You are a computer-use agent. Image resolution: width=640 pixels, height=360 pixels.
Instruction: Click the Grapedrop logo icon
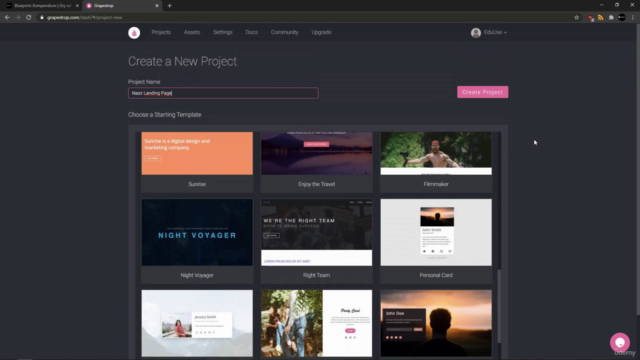pyautogui.click(x=134, y=33)
